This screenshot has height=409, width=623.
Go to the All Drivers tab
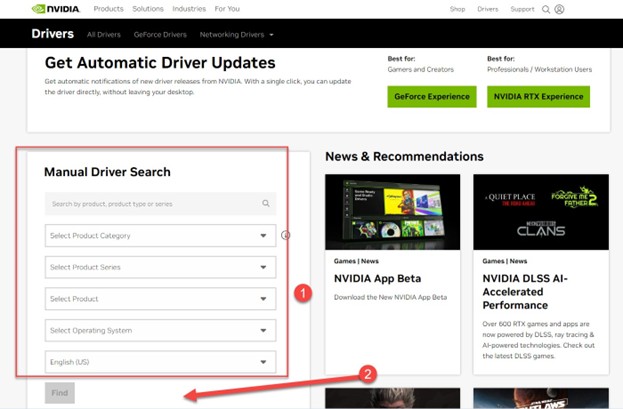[104, 34]
